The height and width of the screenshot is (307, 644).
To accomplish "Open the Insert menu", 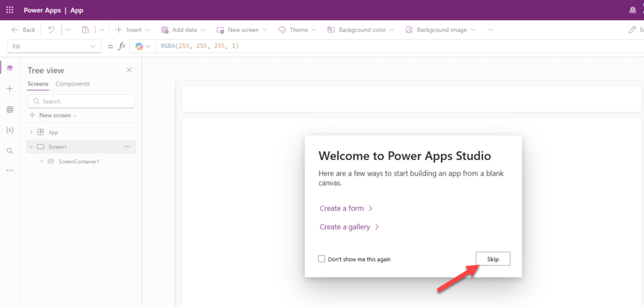I will tap(133, 30).
